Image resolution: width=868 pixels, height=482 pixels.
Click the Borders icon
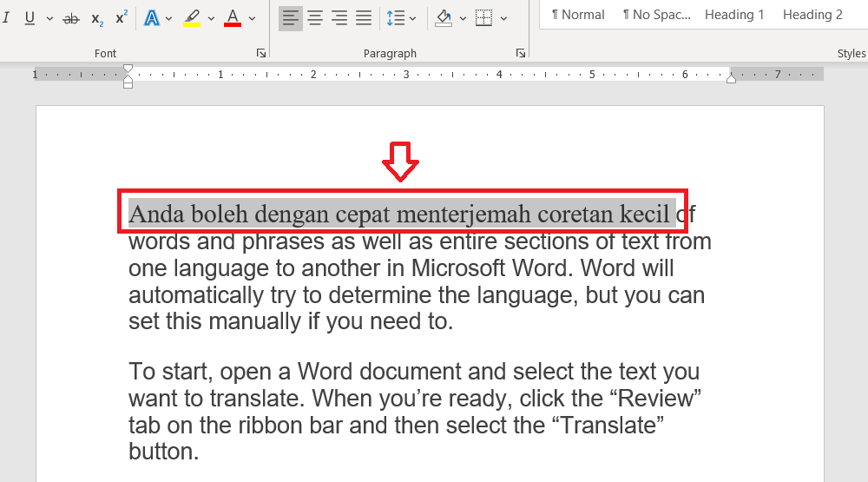(x=484, y=17)
